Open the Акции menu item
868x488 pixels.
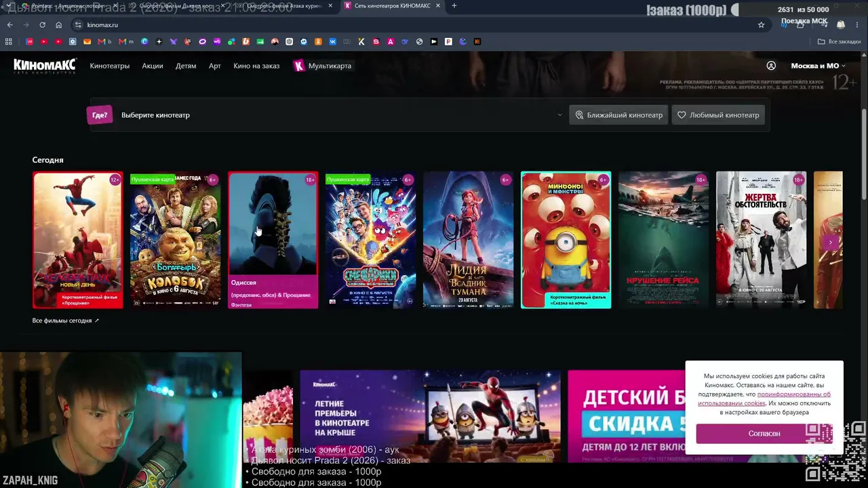(x=153, y=66)
